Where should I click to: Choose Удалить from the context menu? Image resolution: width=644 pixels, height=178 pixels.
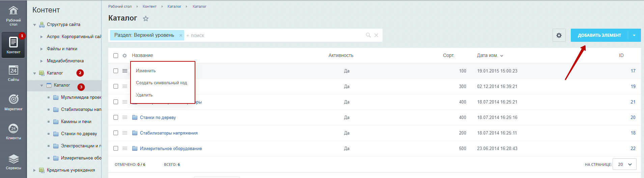pyautogui.click(x=144, y=95)
